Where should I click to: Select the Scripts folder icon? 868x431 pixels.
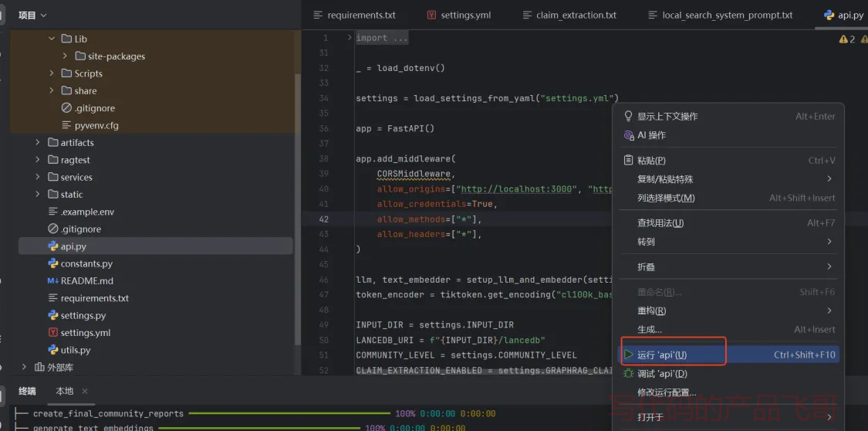point(66,73)
